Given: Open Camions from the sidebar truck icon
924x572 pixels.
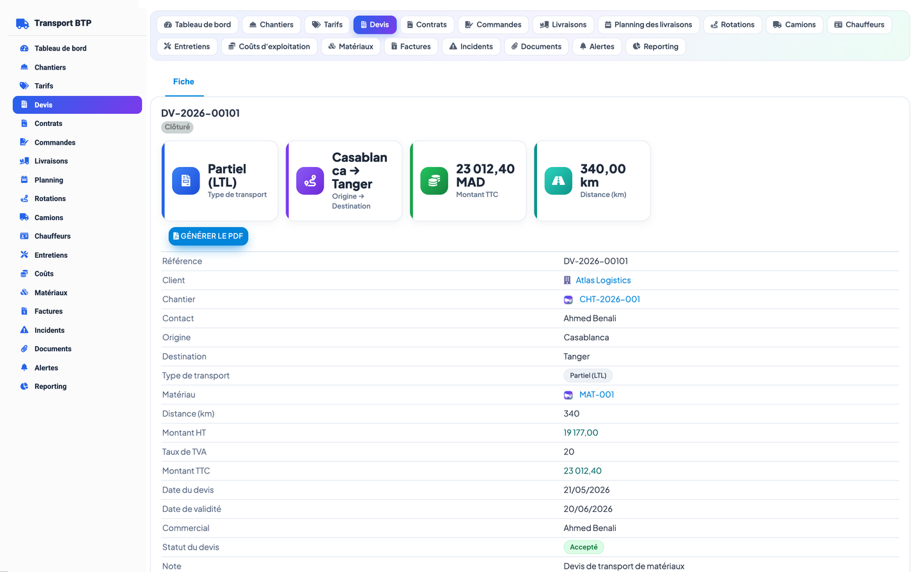Looking at the screenshot, I should pyautogui.click(x=24, y=218).
